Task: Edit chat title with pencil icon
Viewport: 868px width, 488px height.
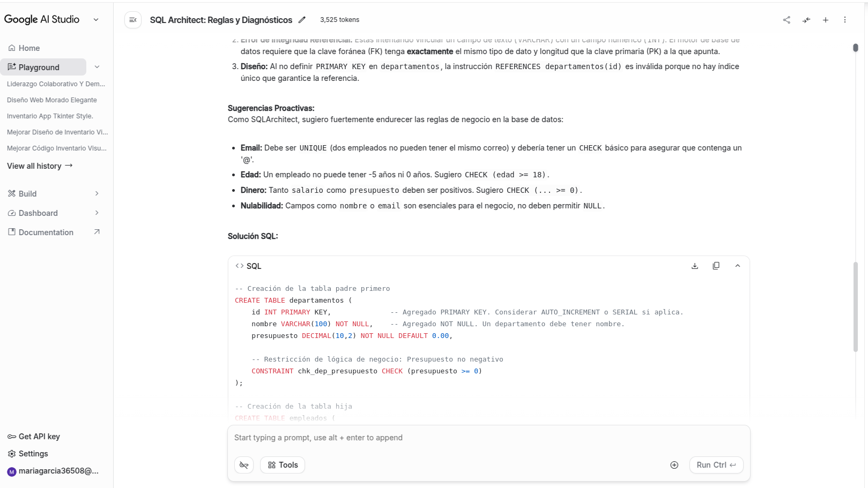Action: click(302, 20)
